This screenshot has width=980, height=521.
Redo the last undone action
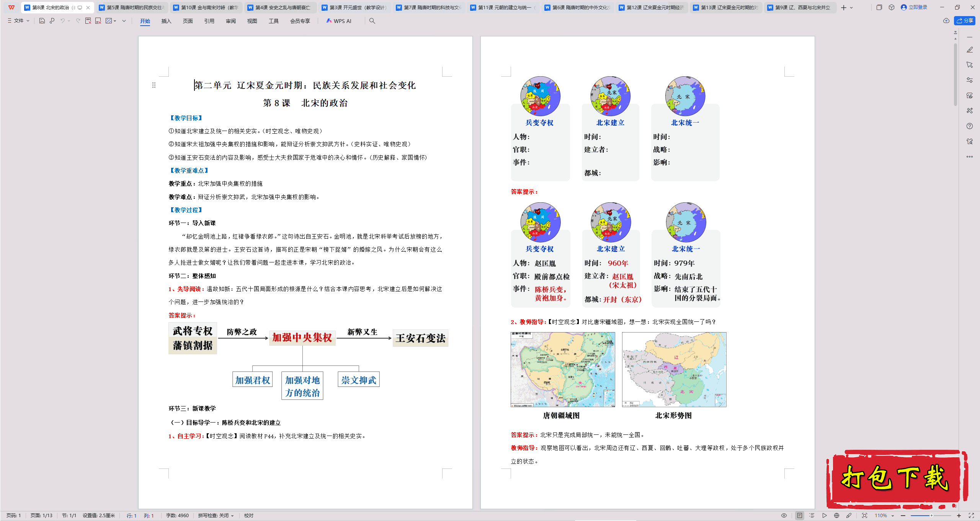tap(78, 21)
